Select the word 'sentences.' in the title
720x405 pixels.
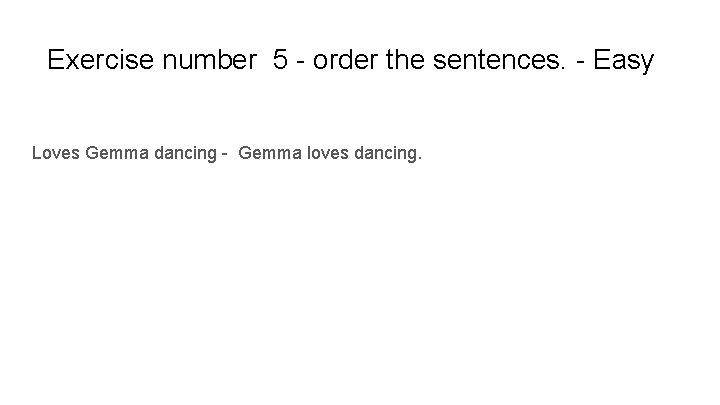(499, 60)
